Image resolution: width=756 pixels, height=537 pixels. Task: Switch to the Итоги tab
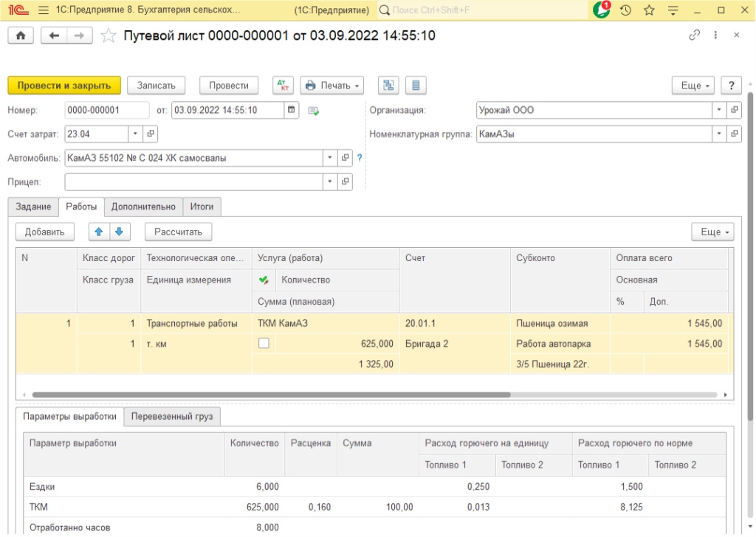(202, 207)
